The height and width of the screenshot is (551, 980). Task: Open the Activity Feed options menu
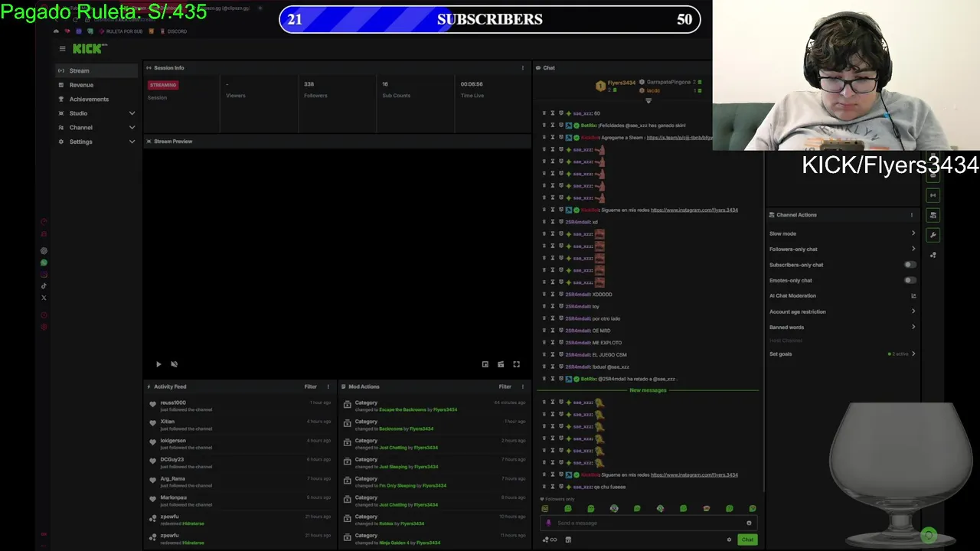(328, 386)
